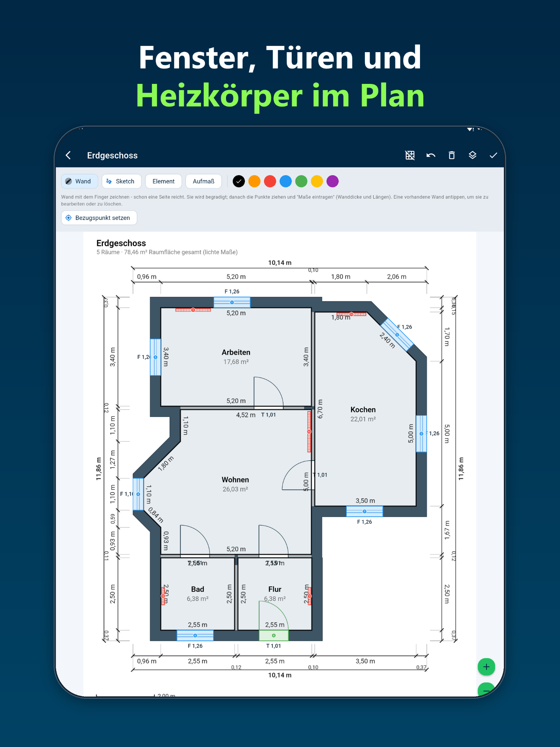This screenshot has width=560, height=747.
Task: Select the Flur room label
Action: (x=275, y=589)
